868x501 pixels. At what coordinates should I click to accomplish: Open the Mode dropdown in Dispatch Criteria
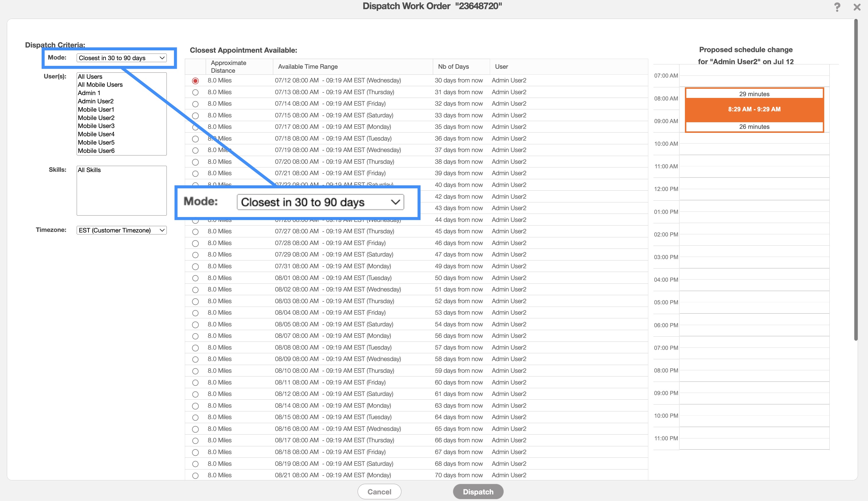[121, 58]
